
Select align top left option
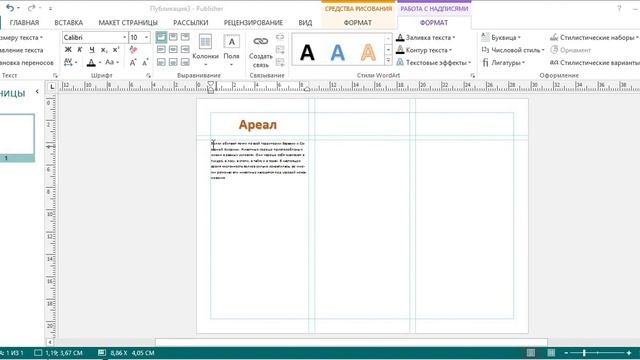pyautogui.click(x=161, y=38)
